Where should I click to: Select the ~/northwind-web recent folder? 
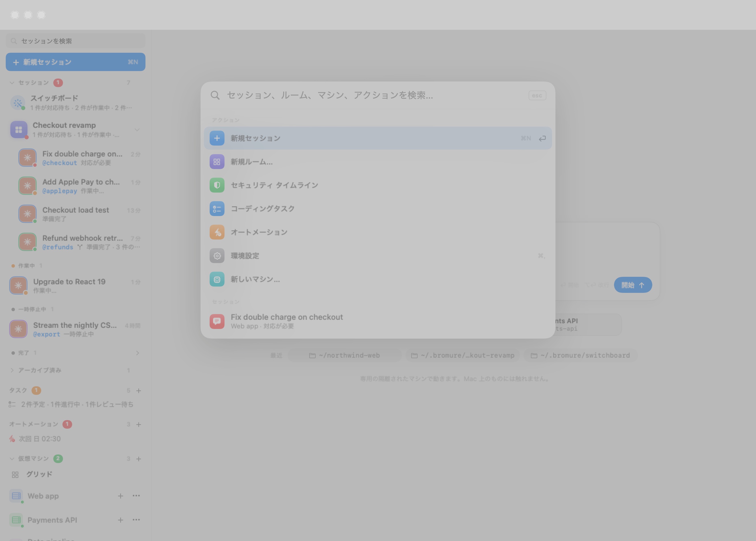344,355
